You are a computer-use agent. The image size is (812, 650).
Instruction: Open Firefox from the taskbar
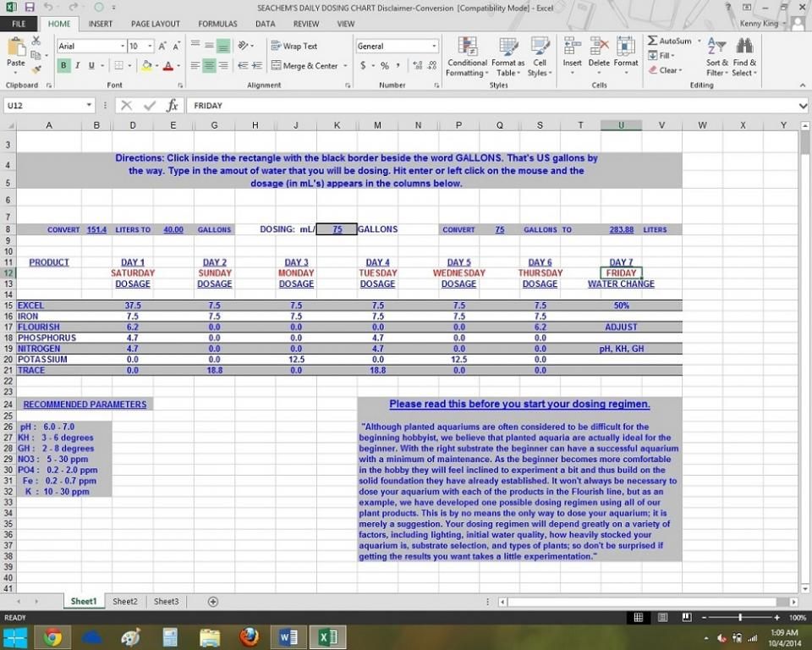(x=249, y=637)
